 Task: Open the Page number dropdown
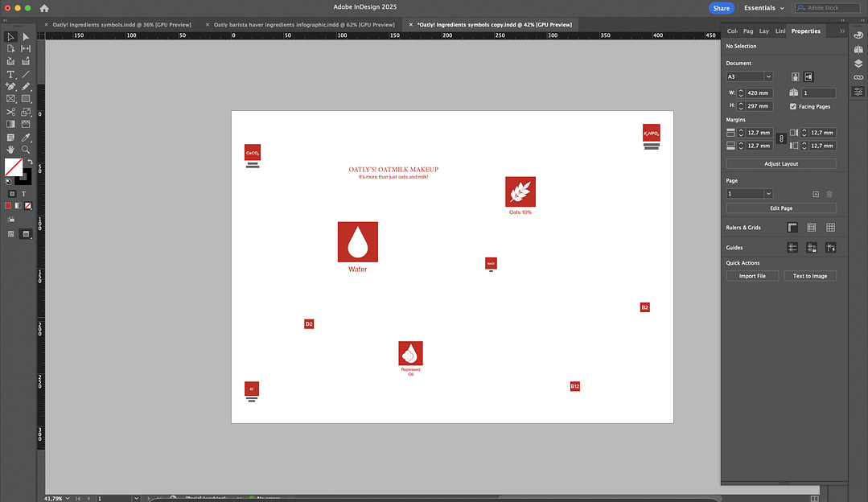click(x=768, y=194)
